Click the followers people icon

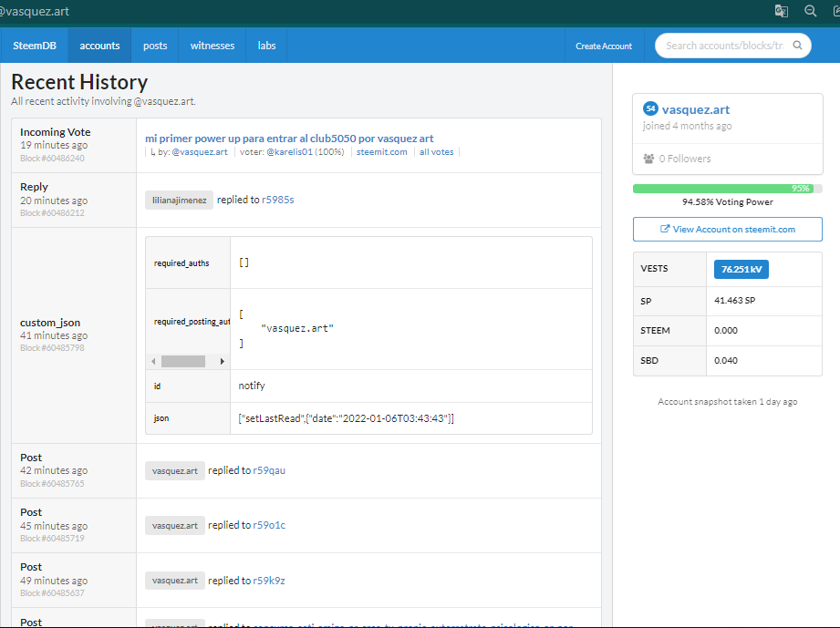pyautogui.click(x=648, y=159)
